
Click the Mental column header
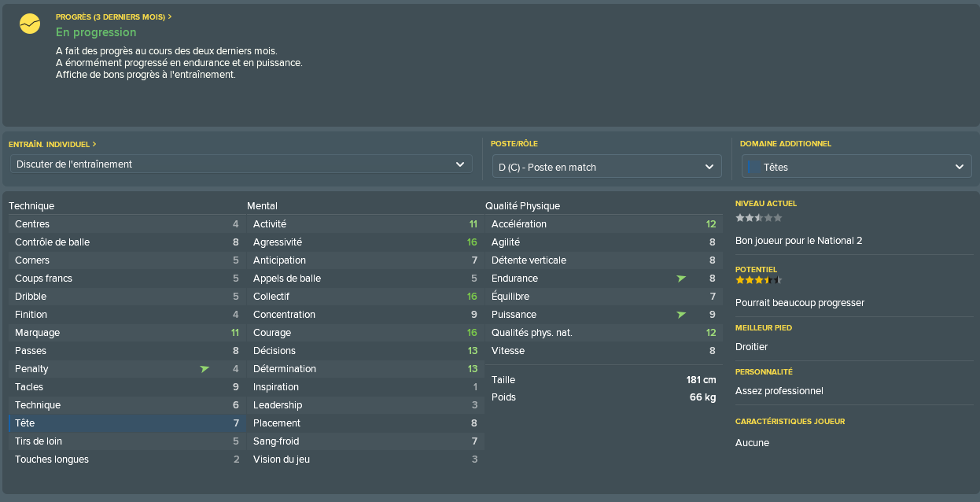(262, 206)
